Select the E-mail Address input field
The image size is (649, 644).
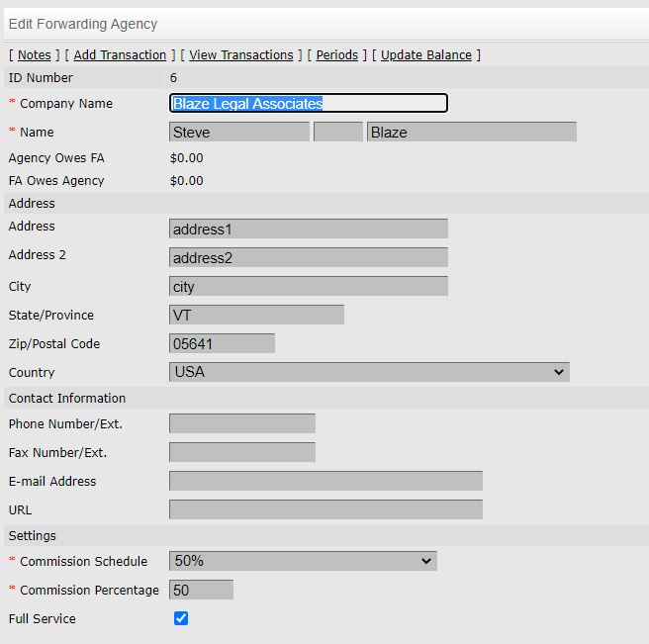point(325,481)
